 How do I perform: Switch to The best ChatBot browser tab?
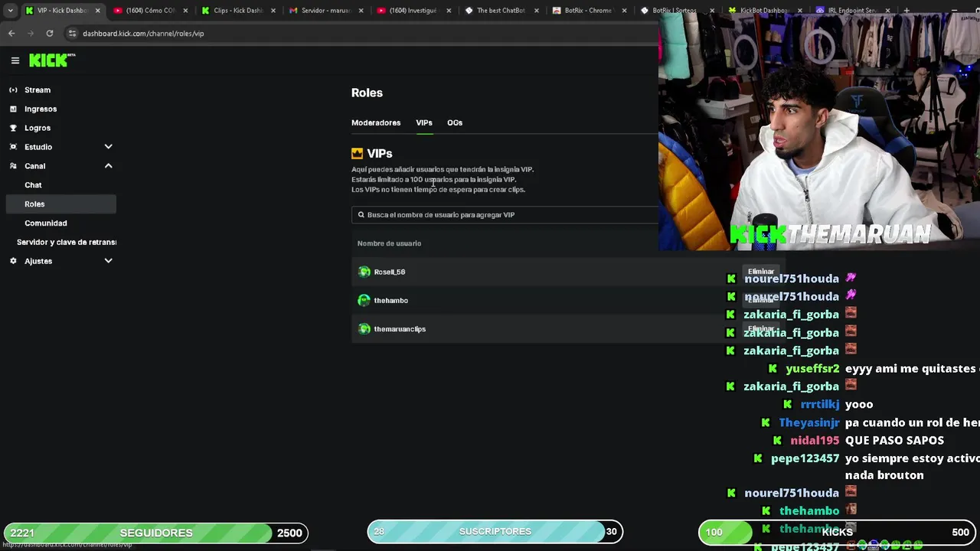click(501, 11)
